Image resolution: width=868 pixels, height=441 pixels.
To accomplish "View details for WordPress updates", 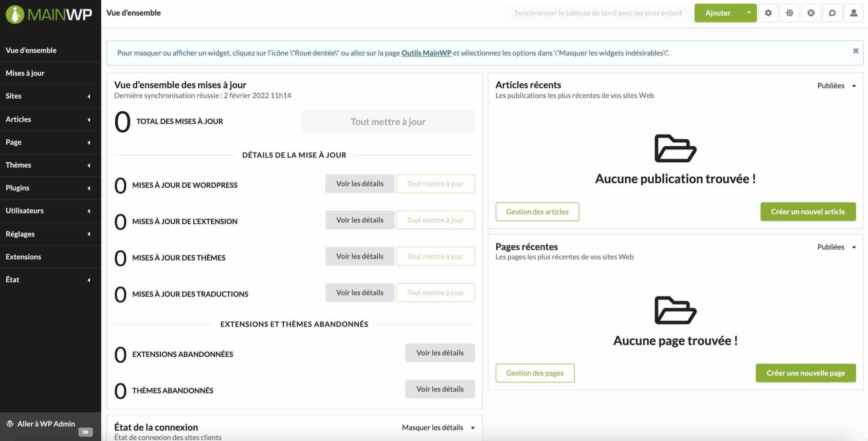I will (x=360, y=183).
